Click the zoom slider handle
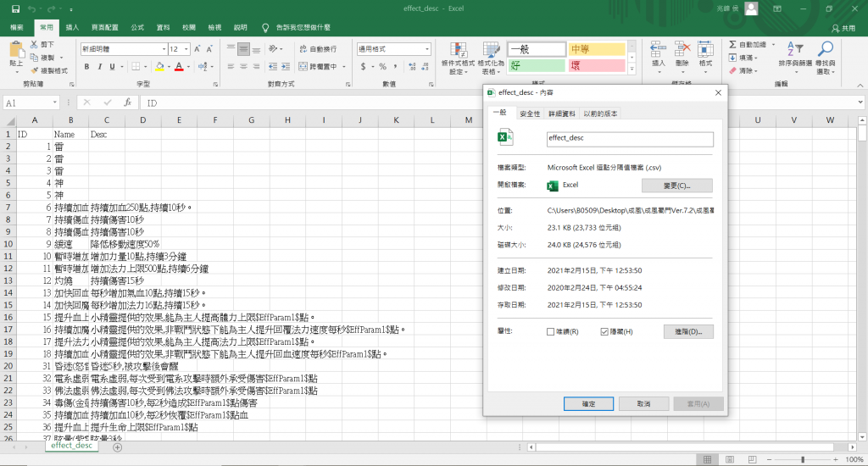 [803, 459]
